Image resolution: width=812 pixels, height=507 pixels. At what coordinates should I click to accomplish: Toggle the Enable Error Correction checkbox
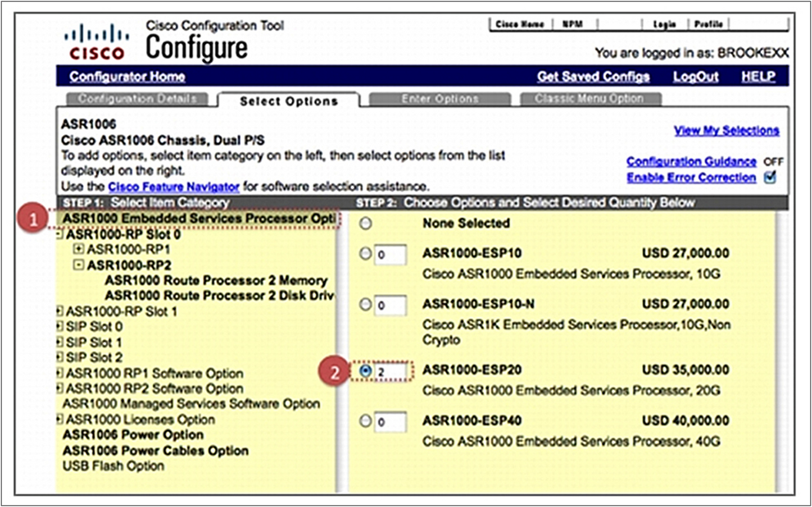(770, 177)
